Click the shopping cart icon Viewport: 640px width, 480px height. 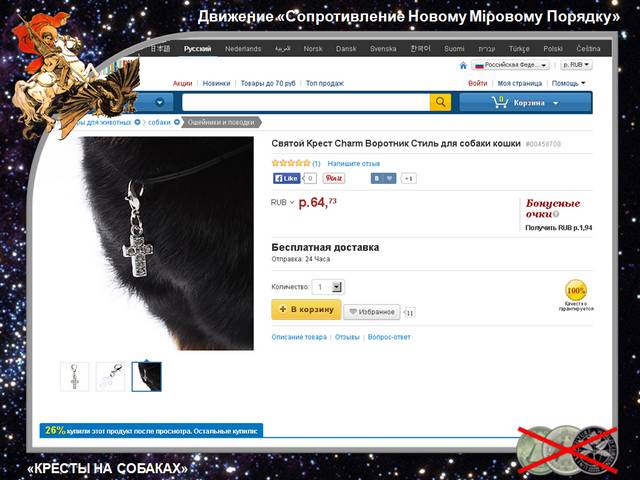coord(500,102)
